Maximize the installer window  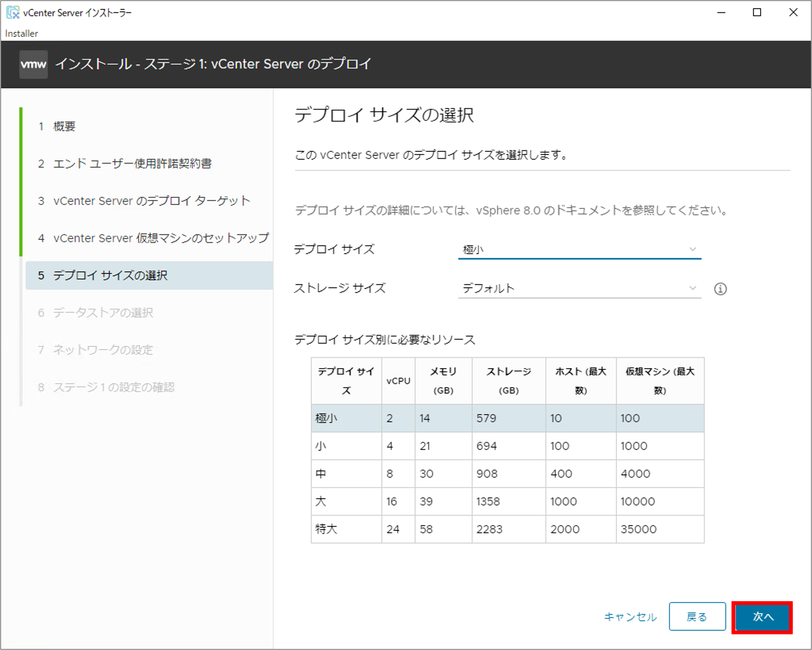(x=757, y=12)
